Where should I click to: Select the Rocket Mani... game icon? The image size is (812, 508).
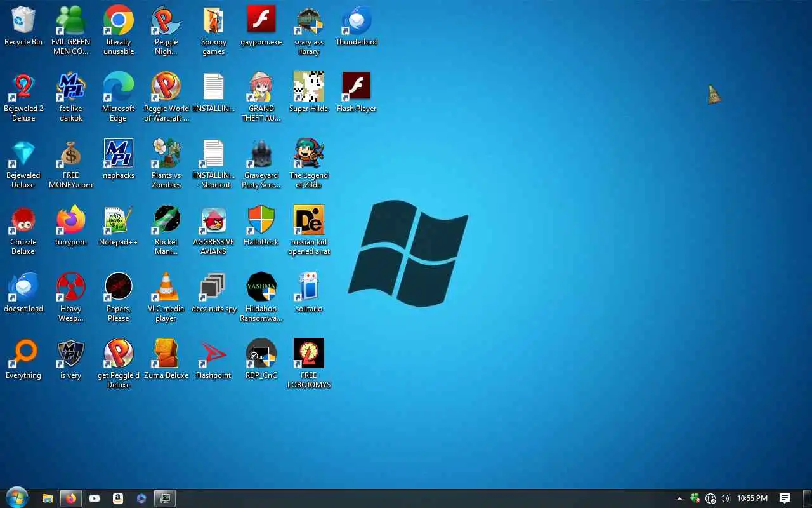(166, 231)
